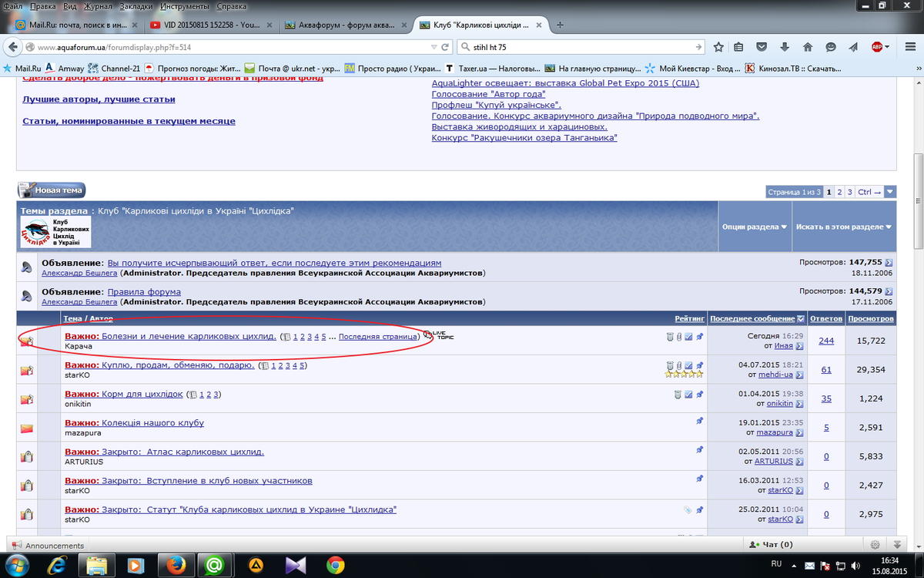Screen dimensions: 924x578
Task: Expand the Опции раздела dropdown
Action: tap(755, 227)
